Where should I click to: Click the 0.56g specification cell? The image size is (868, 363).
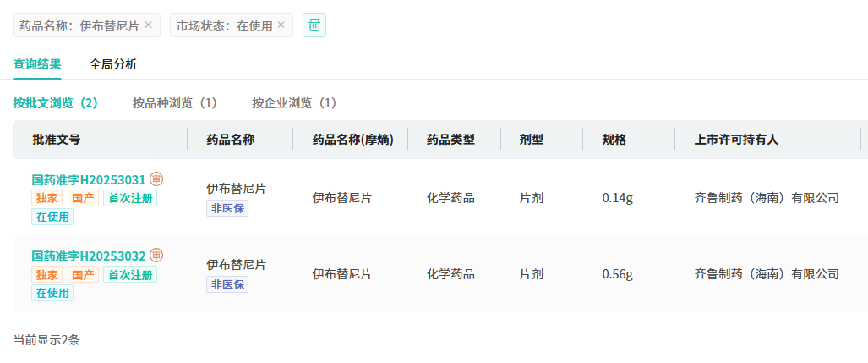coord(617,274)
